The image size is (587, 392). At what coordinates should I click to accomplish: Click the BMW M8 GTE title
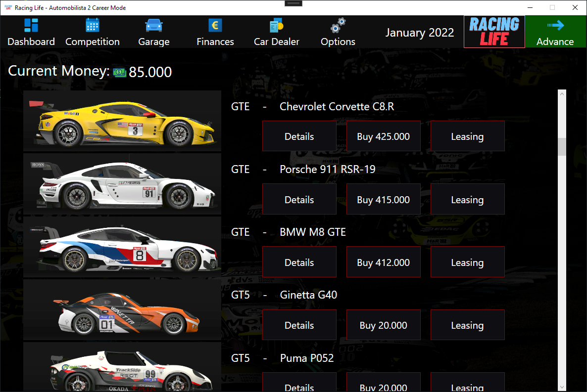click(x=313, y=232)
